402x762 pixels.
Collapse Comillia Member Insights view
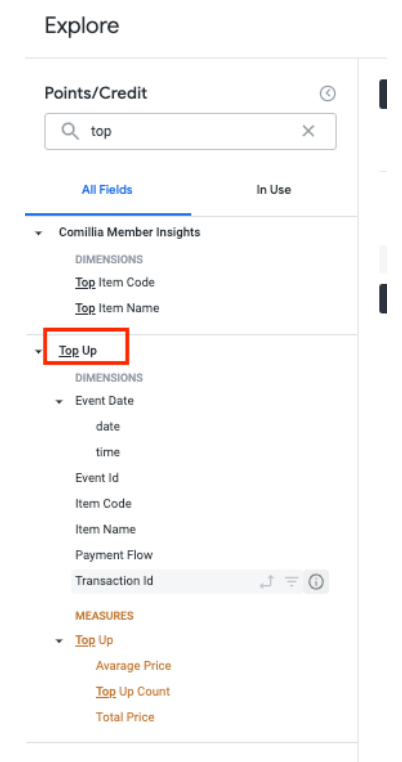click(x=38, y=233)
